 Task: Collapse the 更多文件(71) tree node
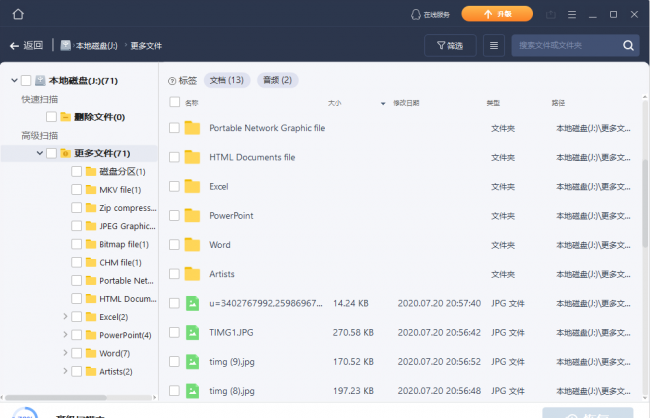tap(40, 153)
